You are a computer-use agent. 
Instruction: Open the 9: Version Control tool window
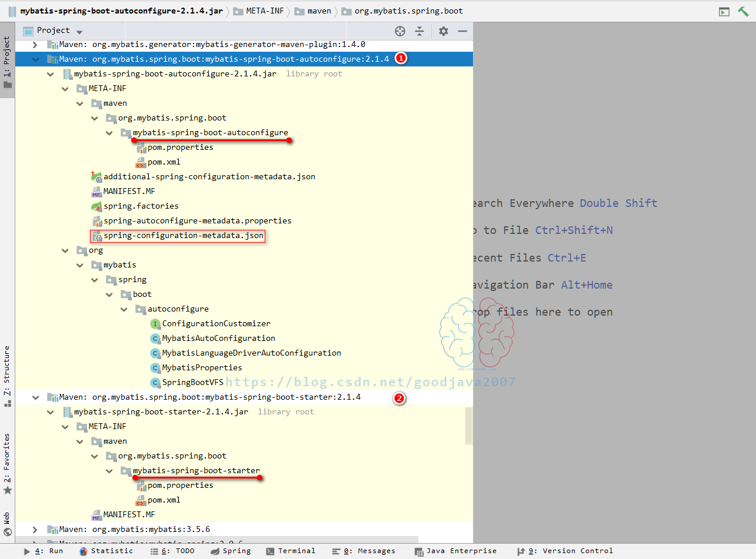(x=565, y=551)
